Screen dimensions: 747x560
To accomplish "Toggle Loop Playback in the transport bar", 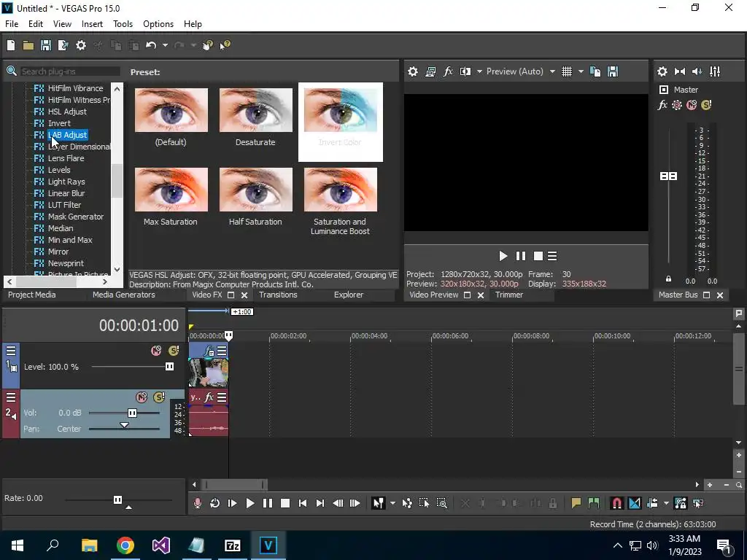I will 215,503.
